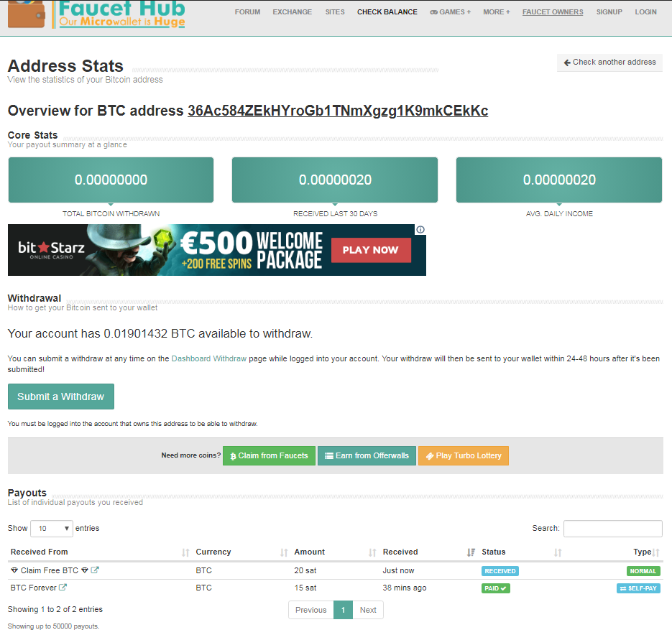This screenshot has width=672, height=635.
Task: Click the NORMAL type badge
Action: [x=643, y=571]
